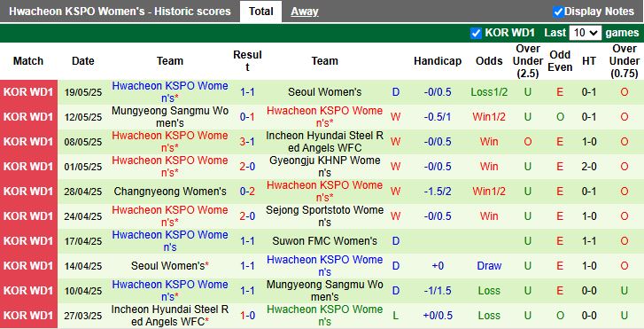The image size is (644, 329).
Task: Click the Handicap column header
Action: coord(438,61)
